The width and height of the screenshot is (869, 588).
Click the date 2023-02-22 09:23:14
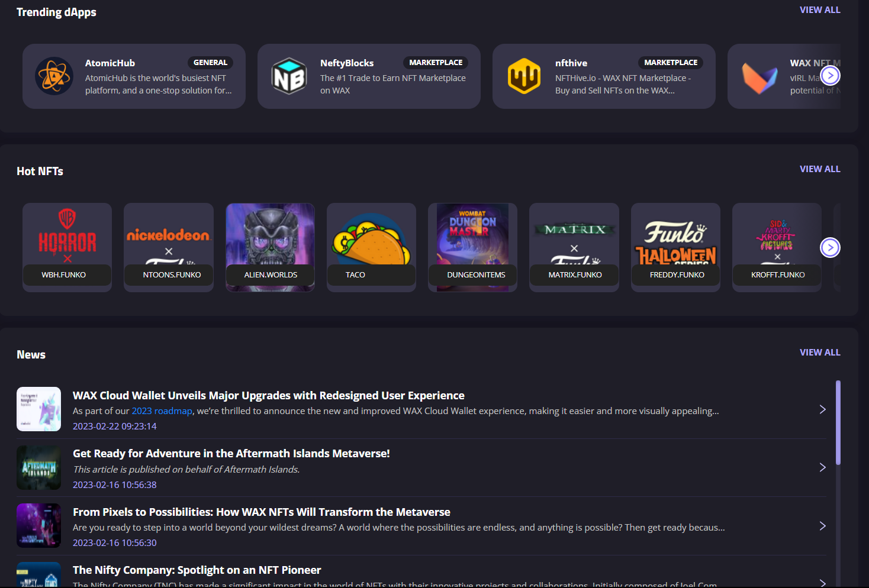click(115, 427)
